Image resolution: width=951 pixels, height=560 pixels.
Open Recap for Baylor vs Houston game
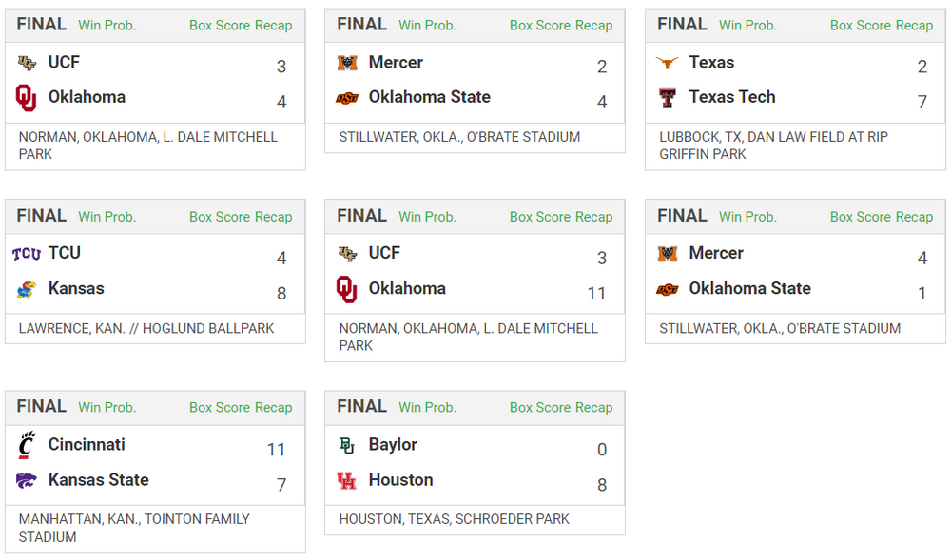click(594, 407)
